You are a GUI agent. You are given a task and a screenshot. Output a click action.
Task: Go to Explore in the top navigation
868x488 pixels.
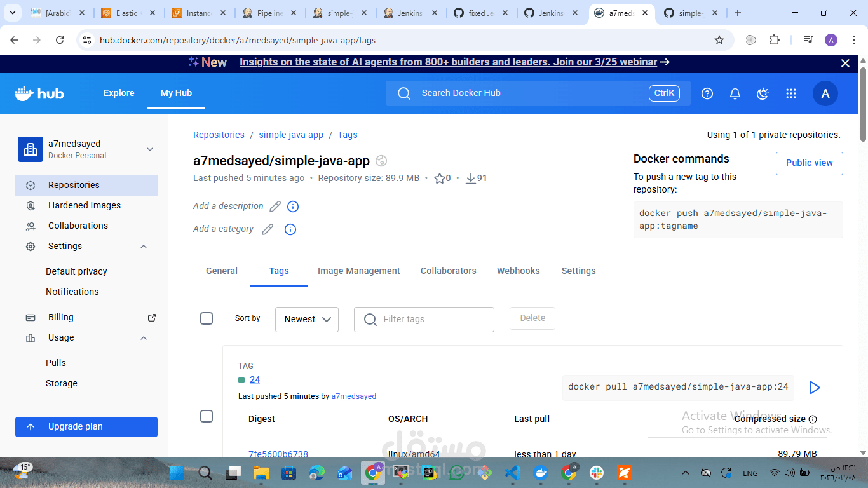(x=119, y=93)
